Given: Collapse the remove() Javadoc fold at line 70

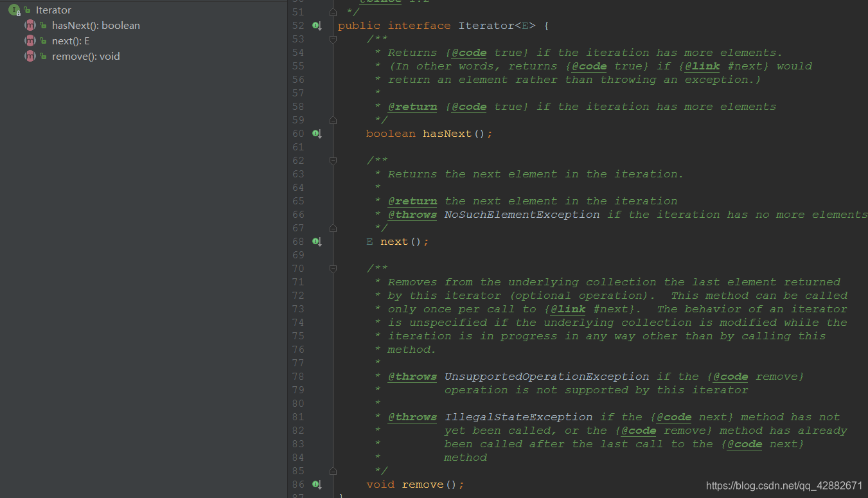Looking at the screenshot, I should pyautogui.click(x=333, y=269).
